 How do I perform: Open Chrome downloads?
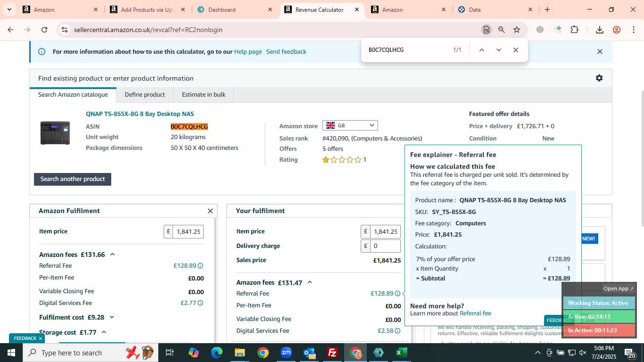tap(600, 30)
